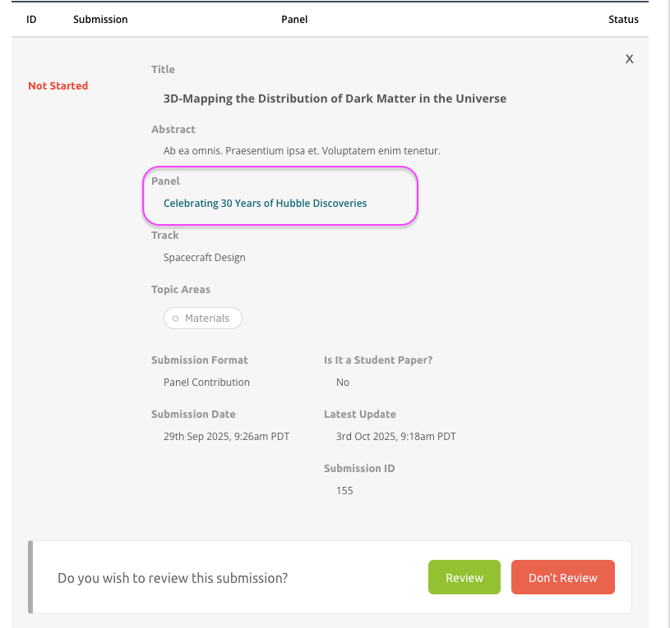Click the Submission column header
Screen dimensions: 670x628
100,19
